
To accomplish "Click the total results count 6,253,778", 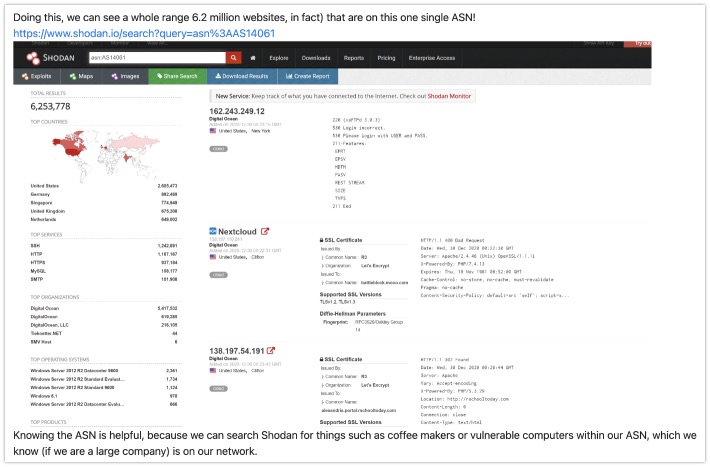I will 50,106.
